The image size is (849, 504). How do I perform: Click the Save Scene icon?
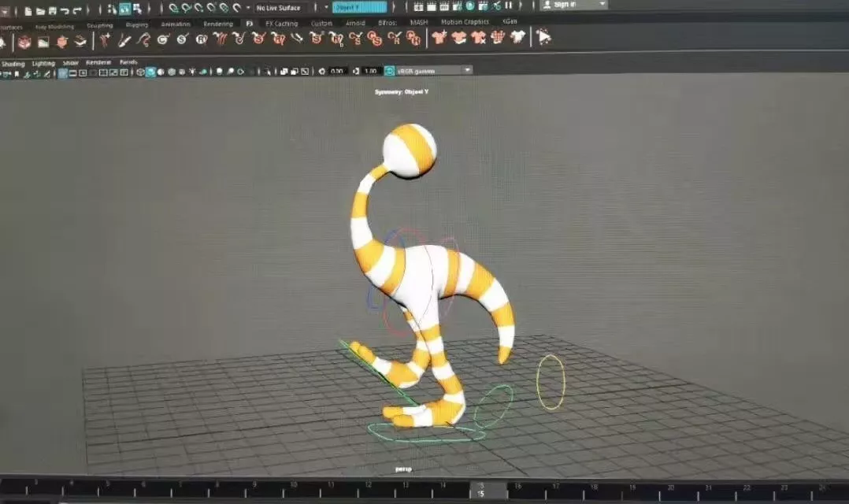(x=51, y=10)
